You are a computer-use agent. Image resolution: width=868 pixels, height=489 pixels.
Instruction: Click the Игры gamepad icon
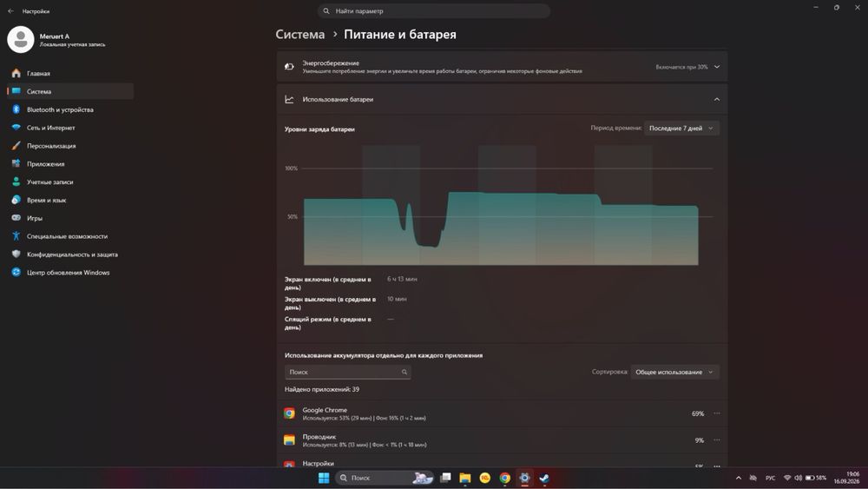pyautogui.click(x=16, y=218)
